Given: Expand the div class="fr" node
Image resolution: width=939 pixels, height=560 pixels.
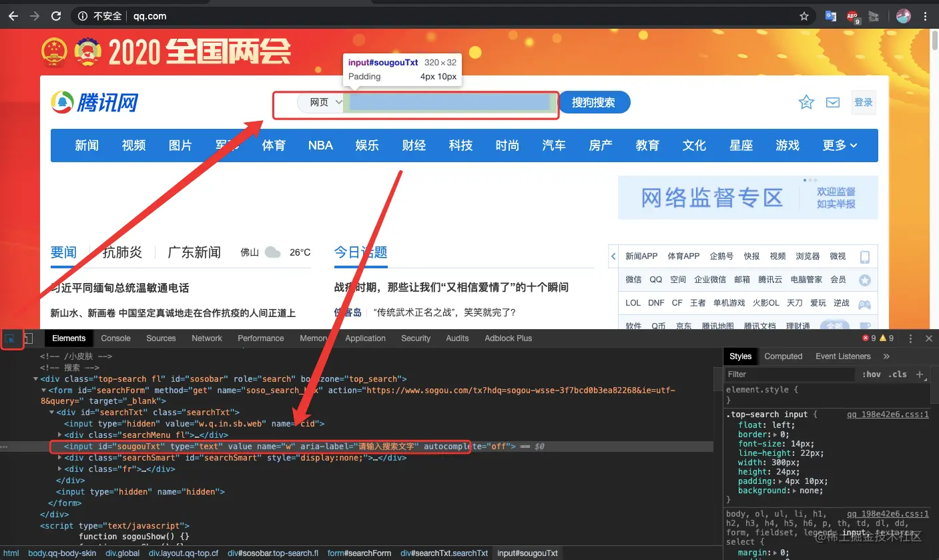Looking at the screenshot, I should point(60,469).
